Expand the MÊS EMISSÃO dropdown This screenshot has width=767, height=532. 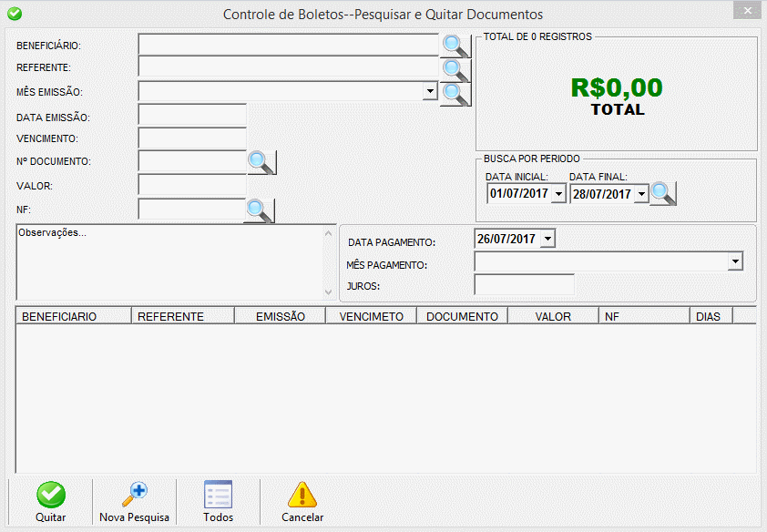pyautogui.click(x=430, y=91)
